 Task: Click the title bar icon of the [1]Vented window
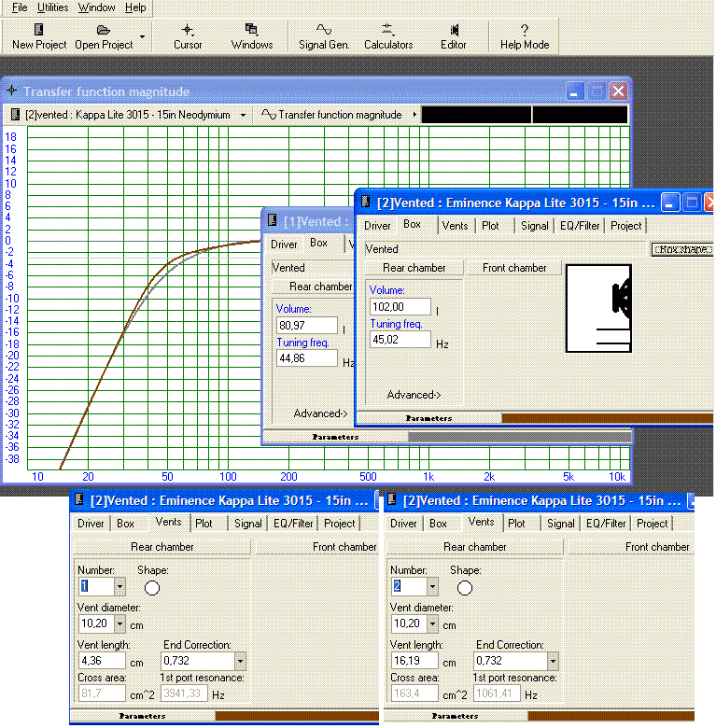tap(273, 219)
